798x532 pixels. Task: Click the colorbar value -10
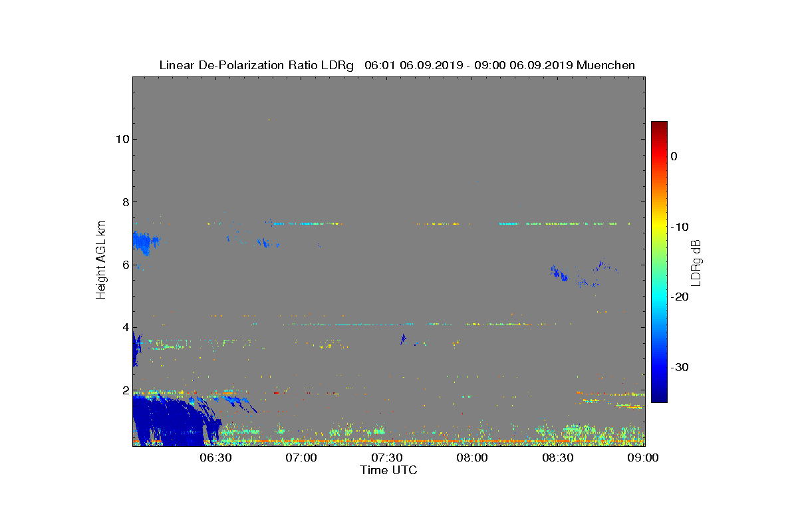point(679,227)
